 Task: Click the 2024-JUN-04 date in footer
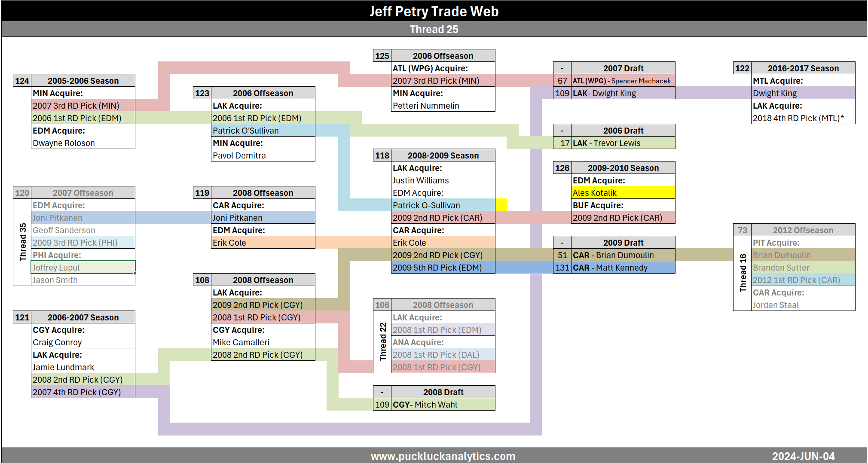pyautogui.click(x=803, y=456)
